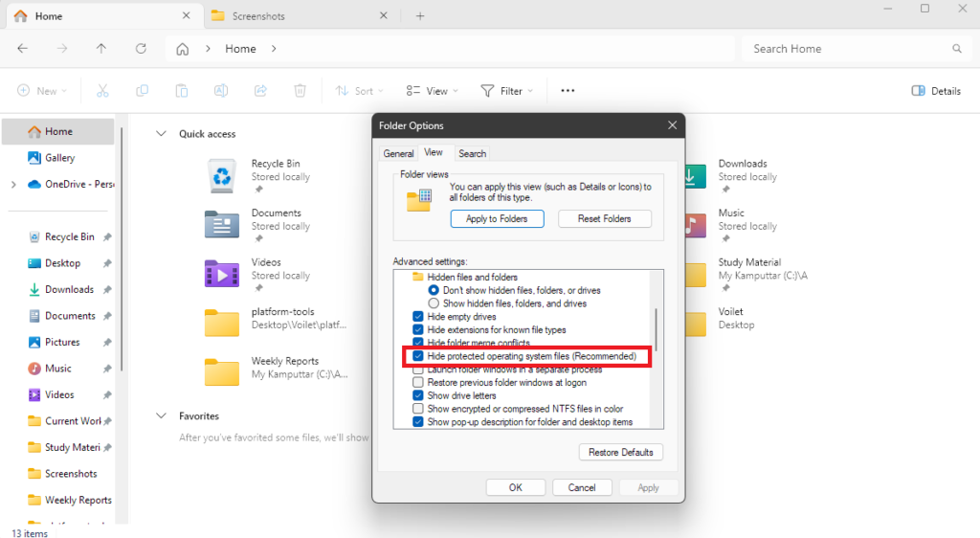This screenshot has width=980, height=538.
Task: Click the Copy icon in toolbar
Action: point(142,91)
